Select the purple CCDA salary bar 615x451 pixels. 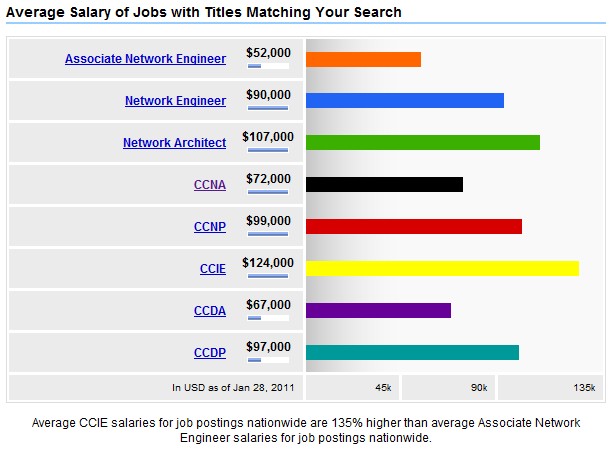[x=378, y=310]
